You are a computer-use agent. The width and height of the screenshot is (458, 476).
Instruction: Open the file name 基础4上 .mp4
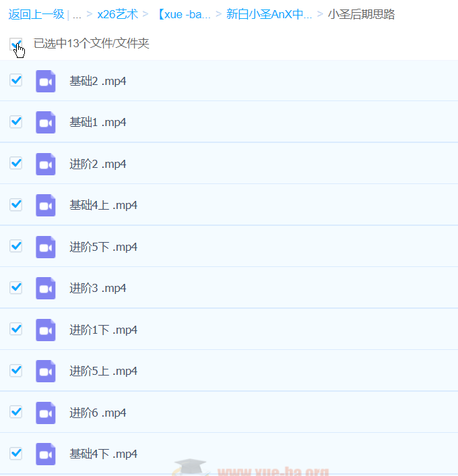[x=103, y=205]
